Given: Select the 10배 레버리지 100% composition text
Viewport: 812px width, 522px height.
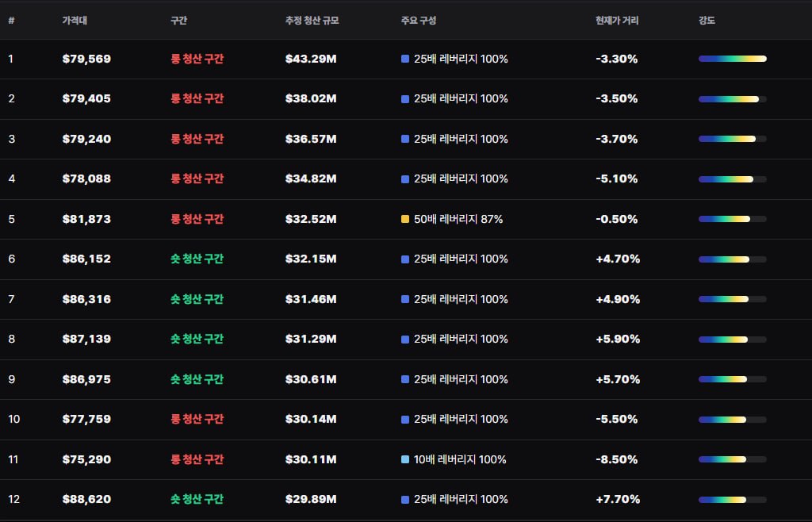Looking at the screenshot, I should pyautogui.click(x=460, y=459).
